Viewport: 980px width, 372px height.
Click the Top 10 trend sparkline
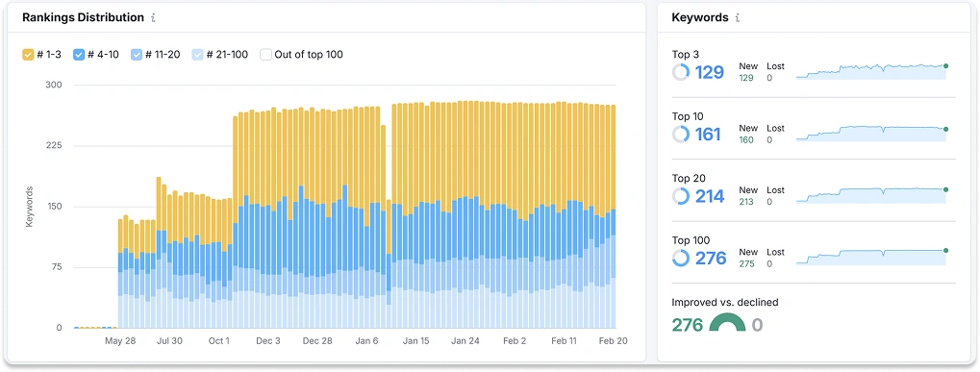[x=872, y=133]
